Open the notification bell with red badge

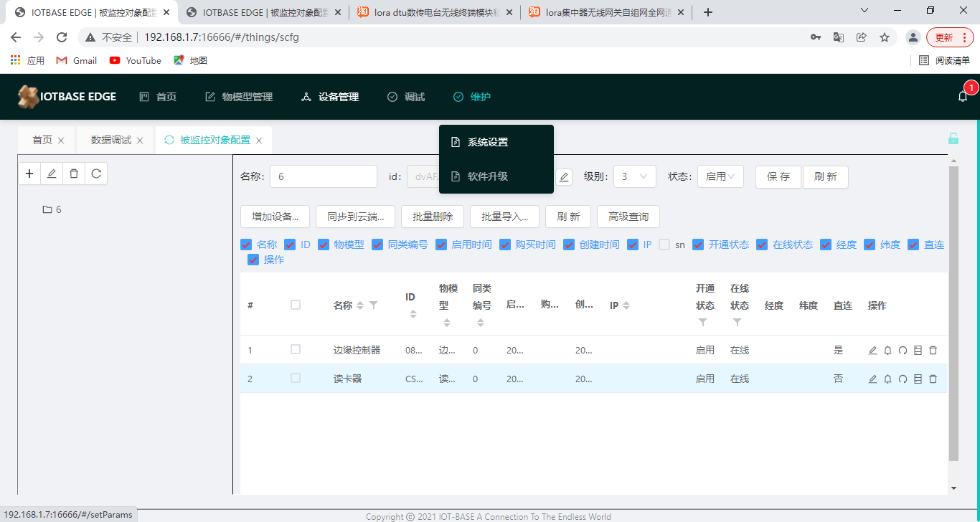click(x=963, y=96)
